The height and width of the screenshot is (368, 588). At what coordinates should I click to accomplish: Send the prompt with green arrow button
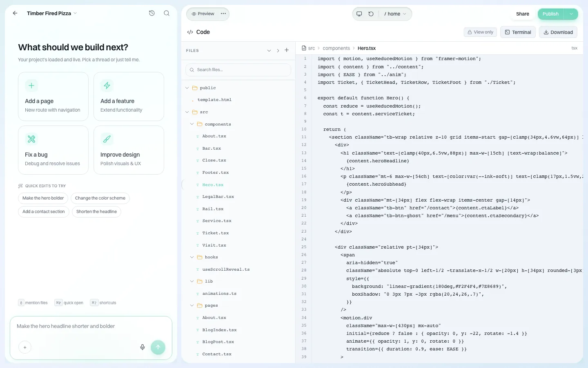pos(158,347)
